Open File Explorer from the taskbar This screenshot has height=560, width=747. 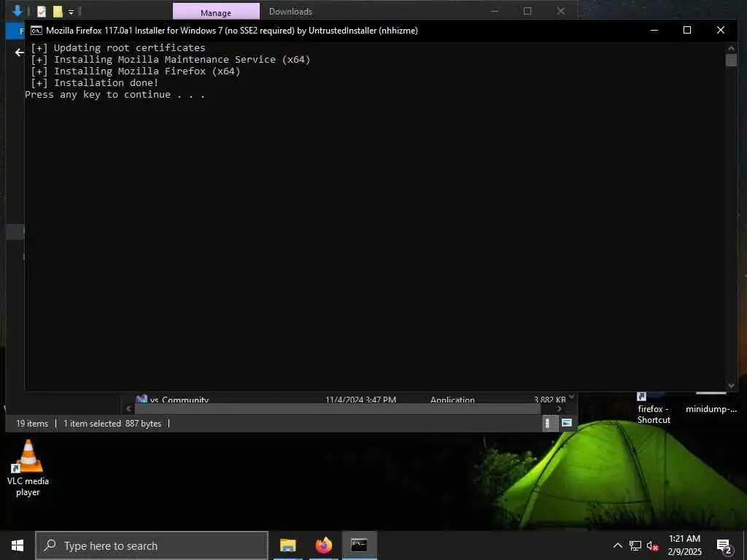pos(287,545)
